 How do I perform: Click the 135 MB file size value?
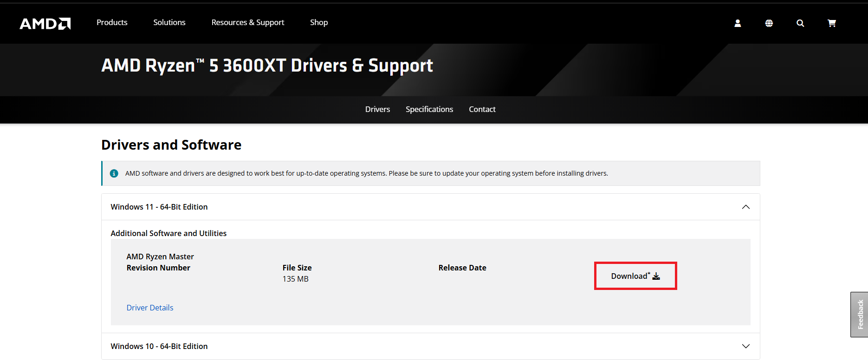pos(296,279)
